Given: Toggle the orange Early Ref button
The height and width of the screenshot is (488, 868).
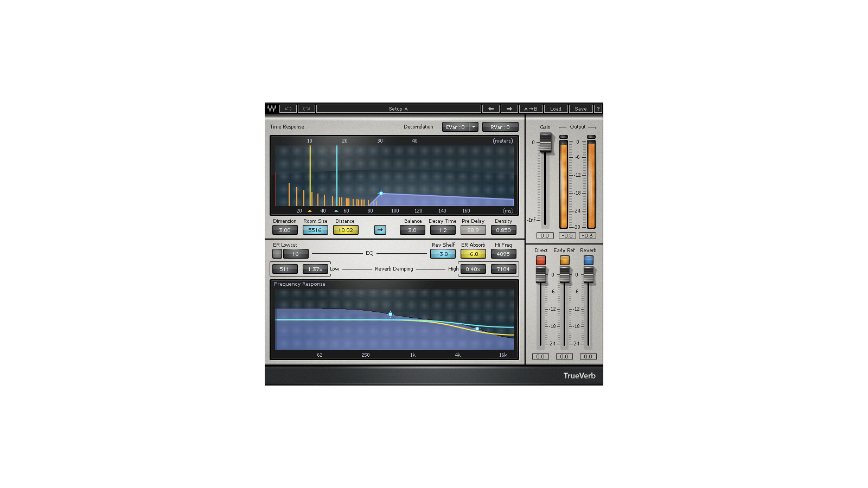Looking at the screenshot, I should click(x=565, y=260).
